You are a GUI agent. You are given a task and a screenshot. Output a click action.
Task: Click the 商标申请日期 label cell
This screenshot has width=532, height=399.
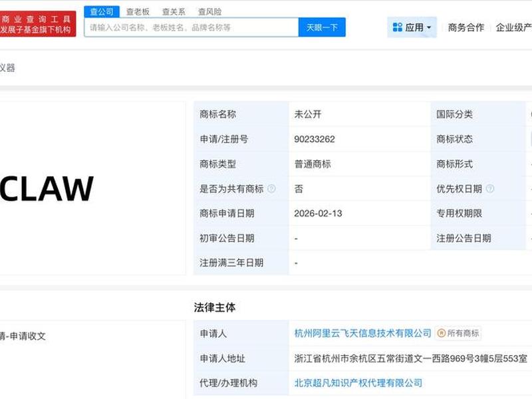tap(241, 213)
